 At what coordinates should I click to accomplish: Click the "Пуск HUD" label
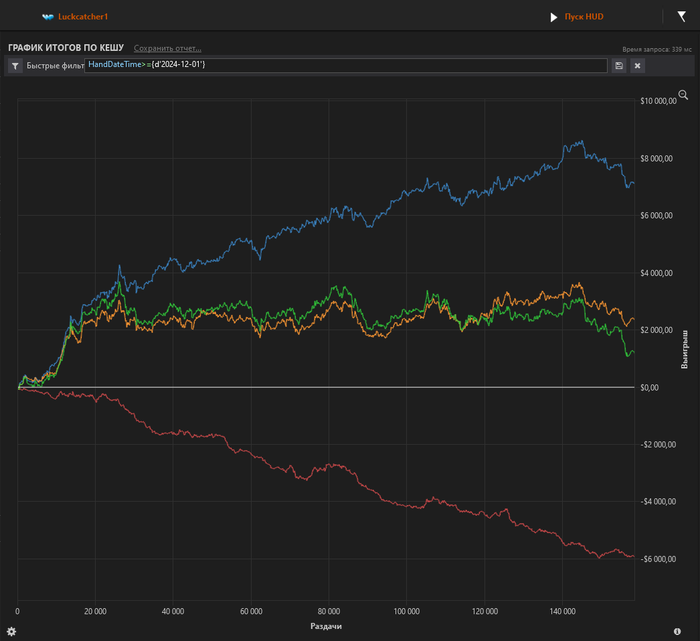584,17
